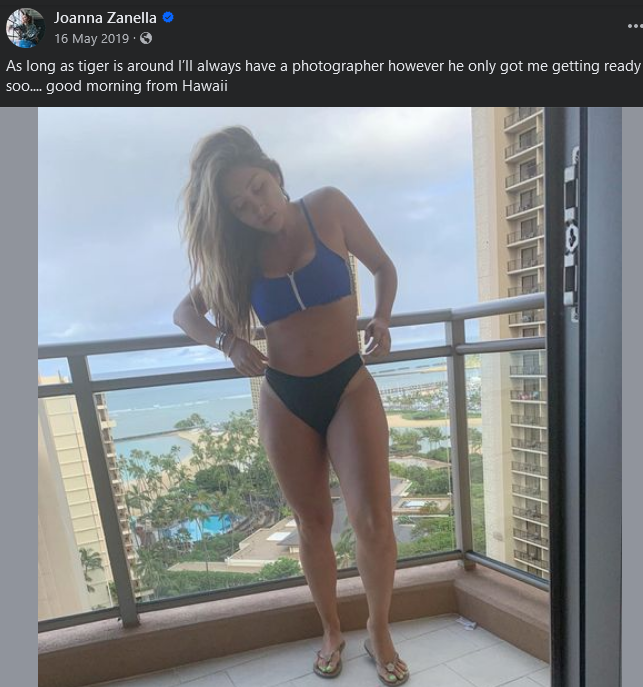Viewport: 643px width, 687px height.
Task: Expand more actions with the ellipsis button
Action: [x=635, y=26]
